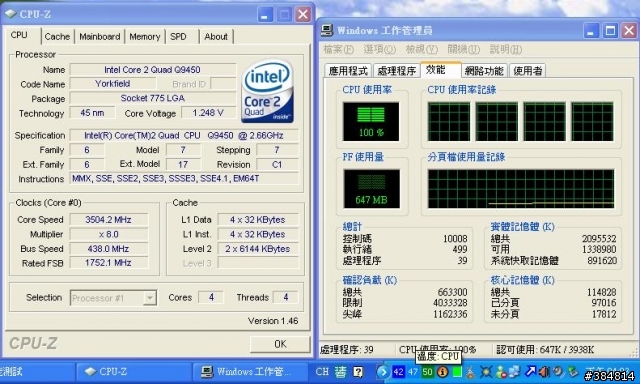Click the CPU 使用率 100 % meter

point(371,122)
